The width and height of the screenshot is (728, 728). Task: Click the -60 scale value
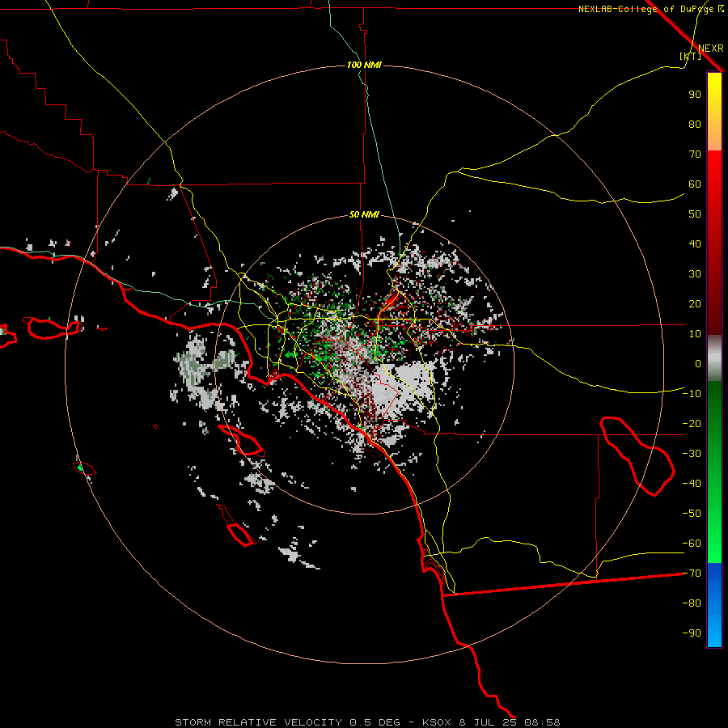[x=692, y=544]
